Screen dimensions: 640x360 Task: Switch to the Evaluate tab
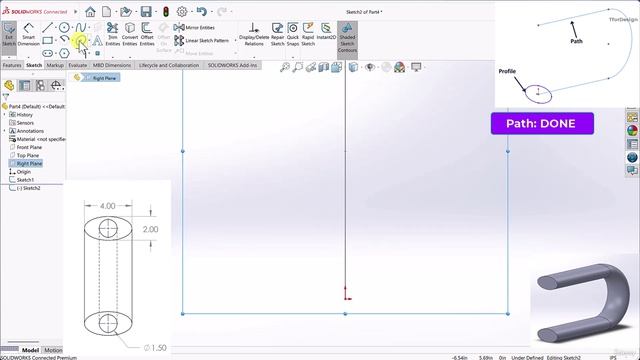(78, 65)
